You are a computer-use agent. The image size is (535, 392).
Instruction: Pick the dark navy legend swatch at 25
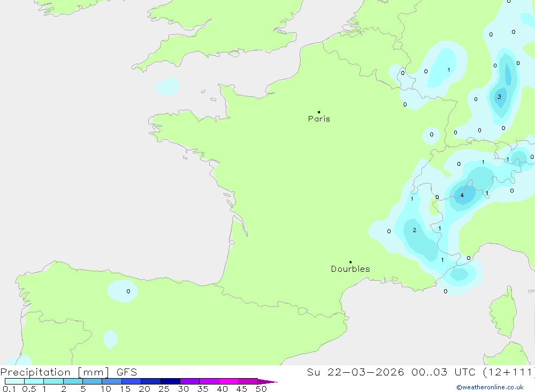(170, 381)
